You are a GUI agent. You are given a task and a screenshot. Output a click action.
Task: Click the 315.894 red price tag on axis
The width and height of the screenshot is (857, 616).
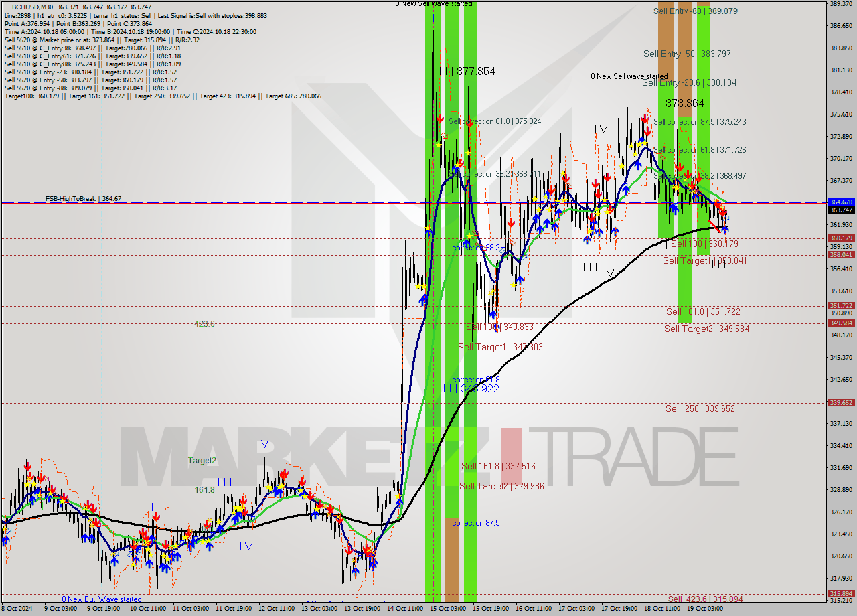click(x=842, y=593)
